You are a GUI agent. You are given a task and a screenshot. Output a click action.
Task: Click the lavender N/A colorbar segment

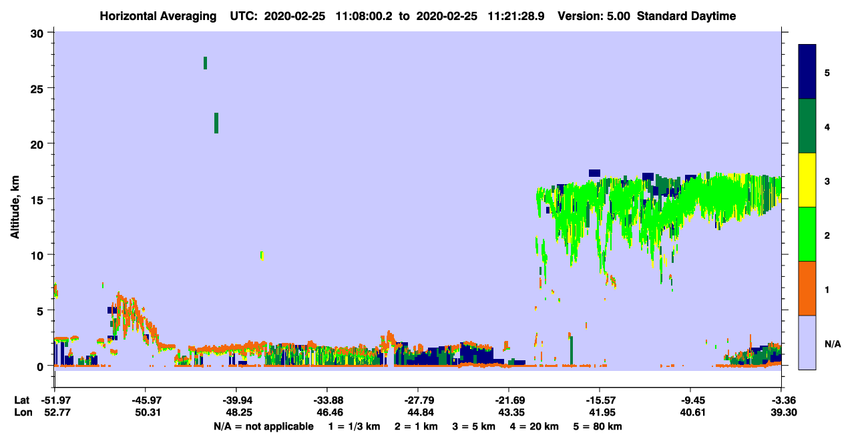coord(807,342)
